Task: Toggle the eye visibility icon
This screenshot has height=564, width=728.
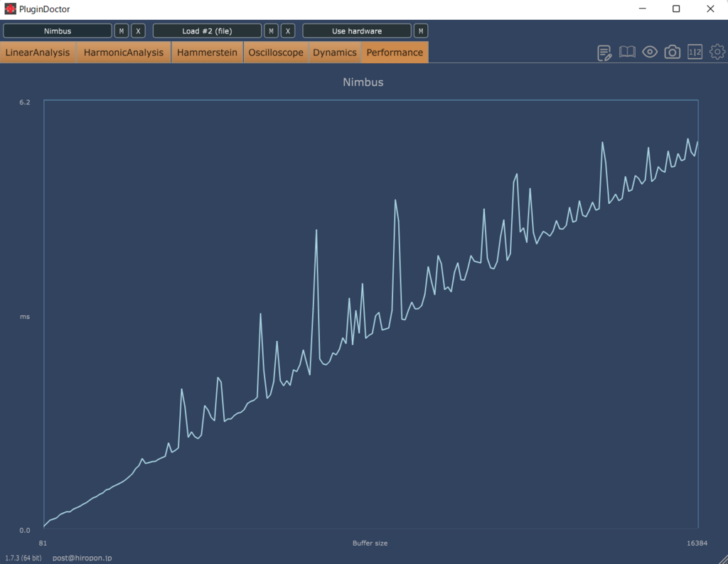Action: tap(650, 52)
